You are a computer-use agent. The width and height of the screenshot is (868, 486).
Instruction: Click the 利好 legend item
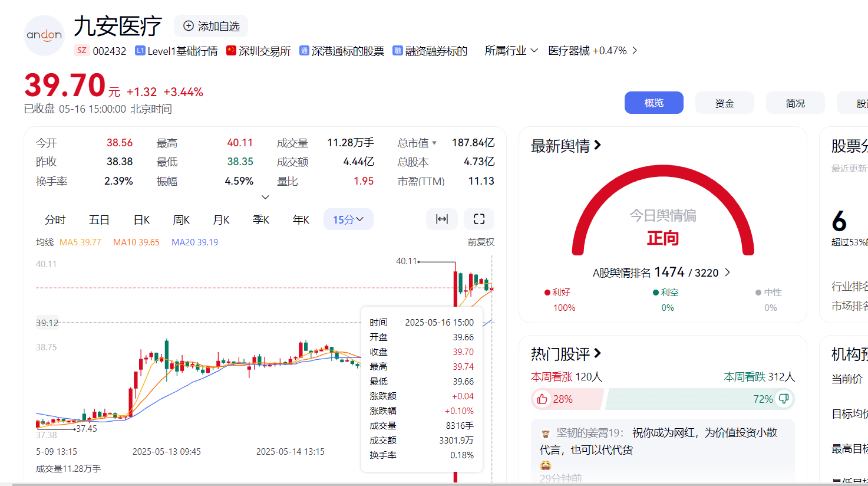[557, 293]
